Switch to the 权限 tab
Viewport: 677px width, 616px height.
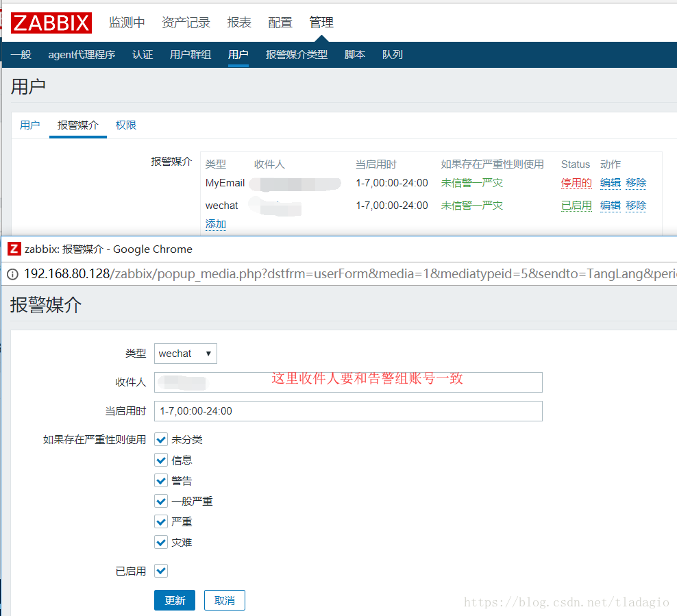[126, 125]
